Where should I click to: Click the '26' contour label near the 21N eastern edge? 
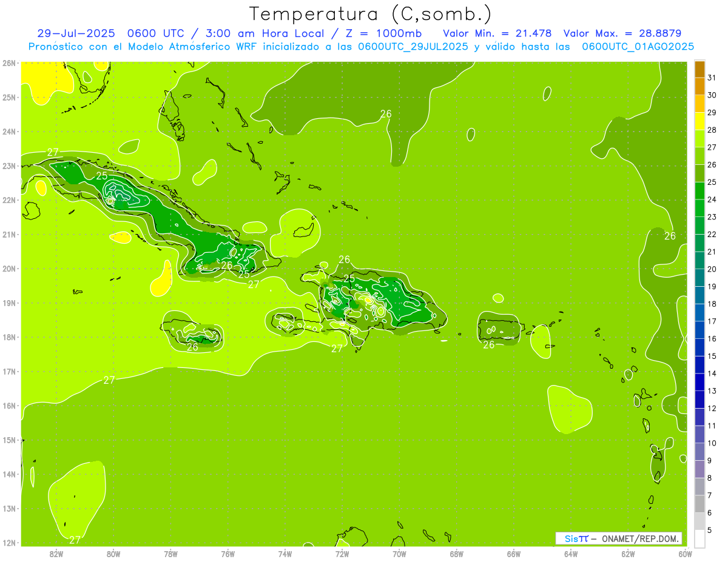(x=670, y=236)
